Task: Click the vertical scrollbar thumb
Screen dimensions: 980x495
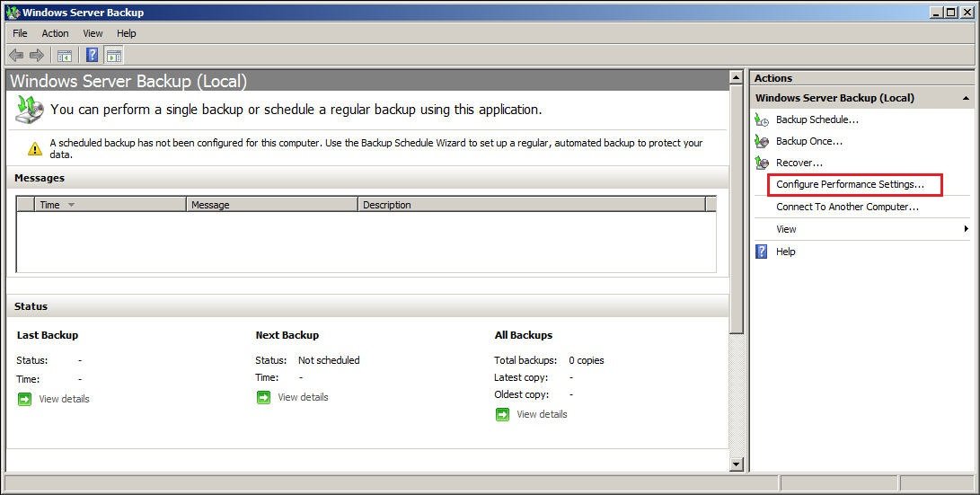Action: (x=737, y=209)
